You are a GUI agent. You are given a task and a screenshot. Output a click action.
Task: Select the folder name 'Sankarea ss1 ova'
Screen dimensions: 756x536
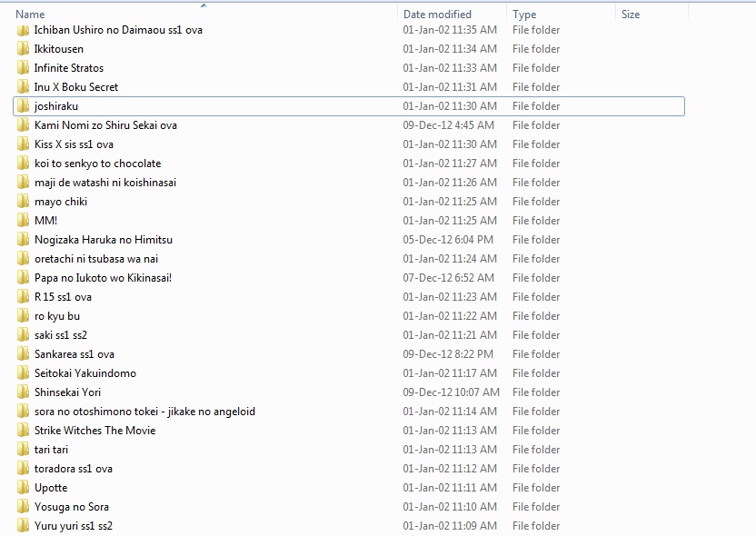(75, 354)
